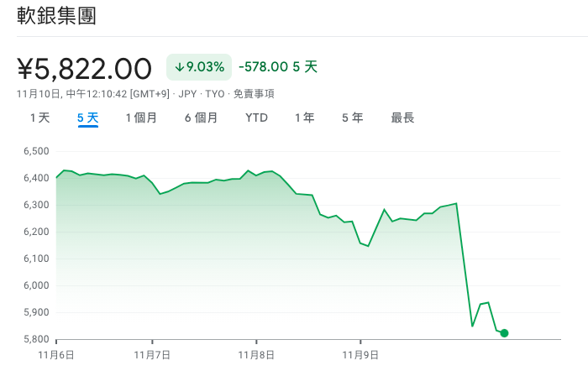
Task: Click the down arrow in the 9.03% badge
Action: [x=179, y=67]
